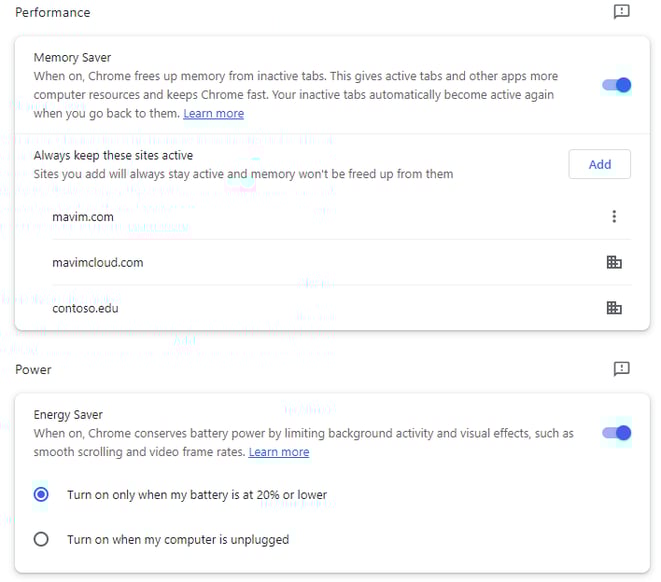This screenshot has height=582, width=661.
Task: Click the Power section heading
Action: (x=33, y=370)
